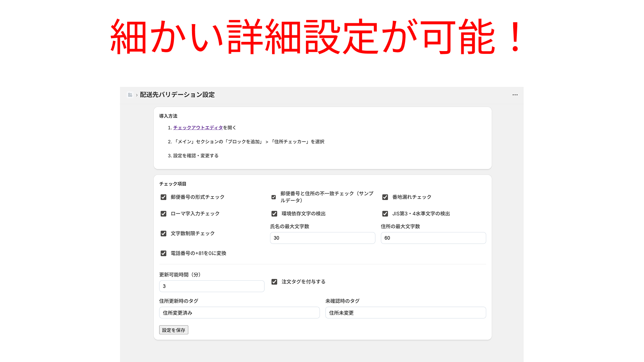Select the 未確認時のタグ text field

pos(405,313)
